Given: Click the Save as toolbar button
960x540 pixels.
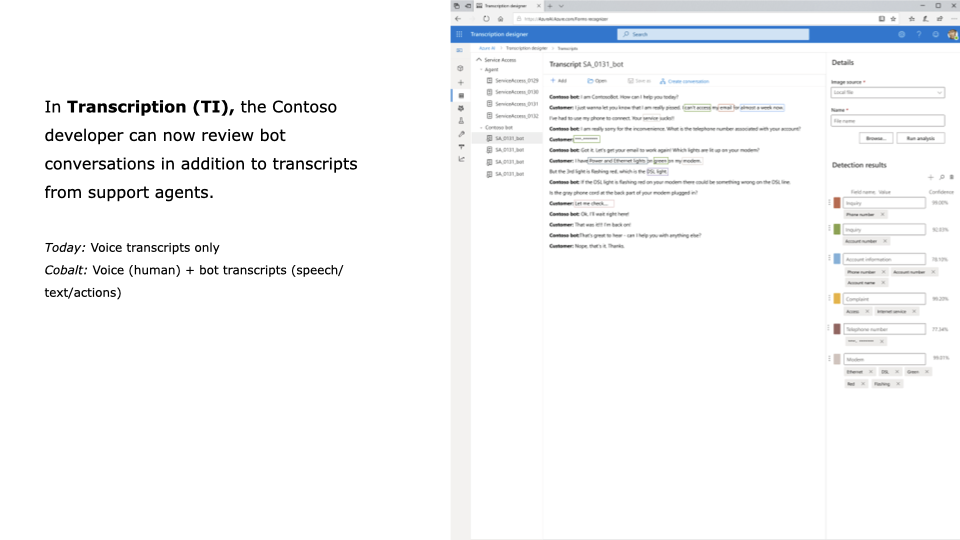Looking at the screenshot, I should click(639, 81).
